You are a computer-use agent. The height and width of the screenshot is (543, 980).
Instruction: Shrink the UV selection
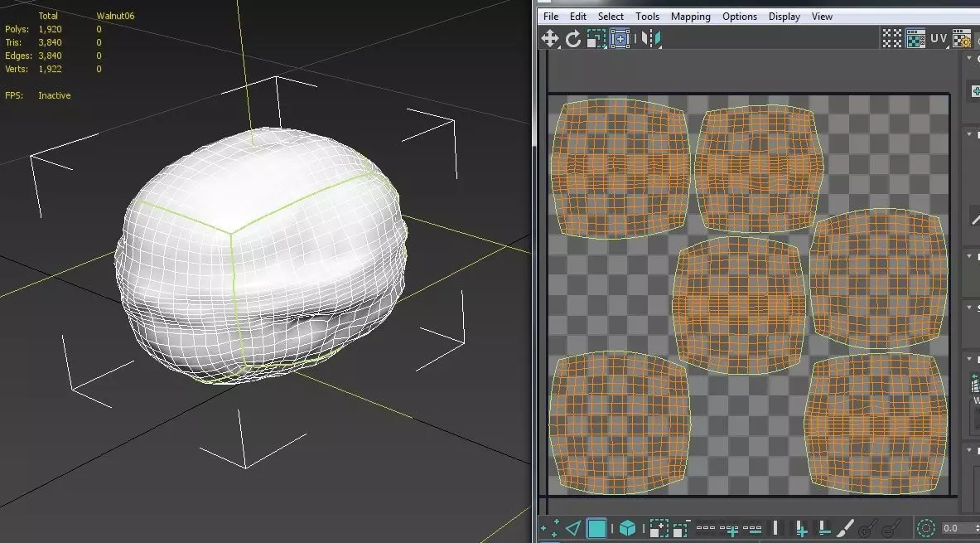pyautogui.click(x=681, y=528)
